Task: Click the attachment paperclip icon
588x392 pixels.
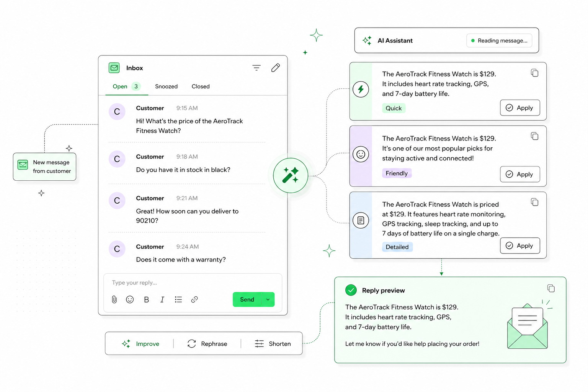Action: click(x=114, y=299)
